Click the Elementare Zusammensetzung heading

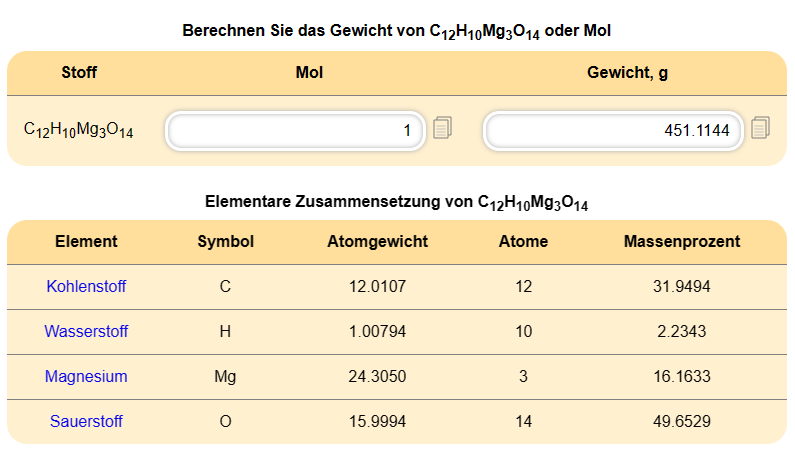(x=396, y=202)
